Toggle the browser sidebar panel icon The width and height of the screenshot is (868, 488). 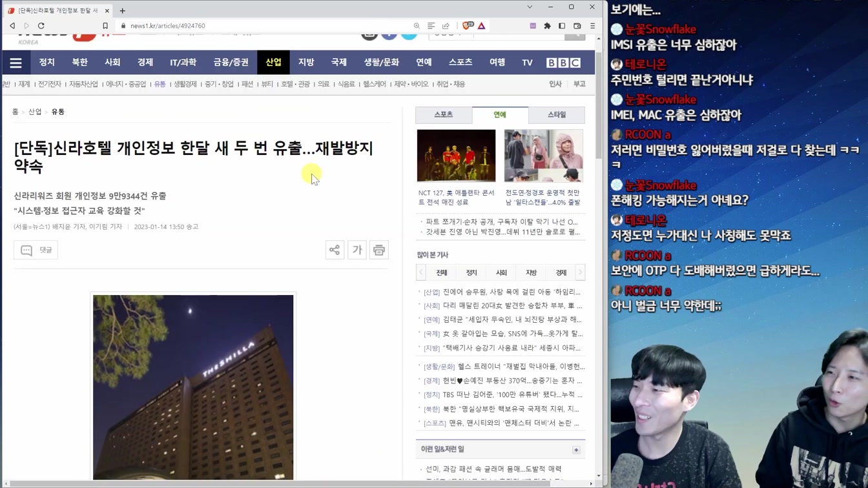coord(562,26)
